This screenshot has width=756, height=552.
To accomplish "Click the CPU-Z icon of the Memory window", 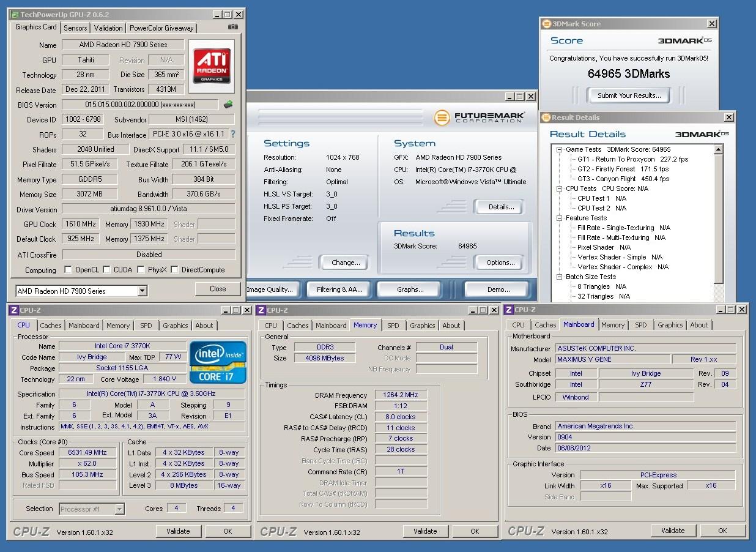I will click(261, 310).
